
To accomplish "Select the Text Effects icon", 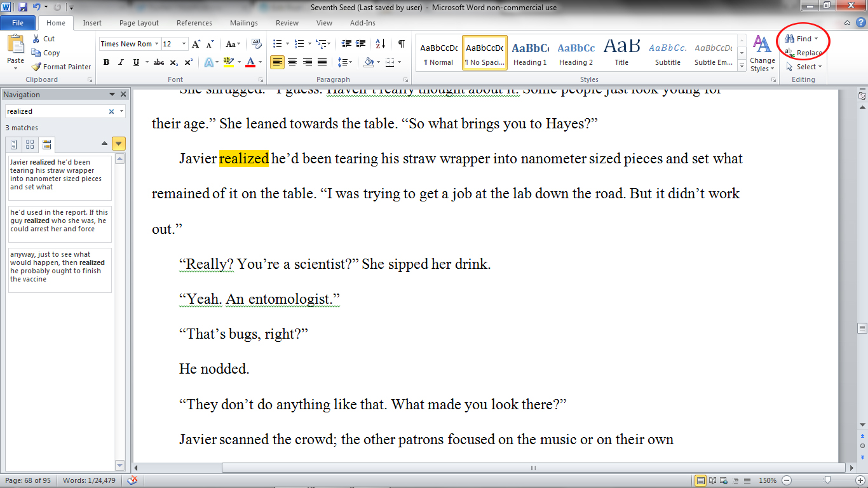I will click(210, 62).
